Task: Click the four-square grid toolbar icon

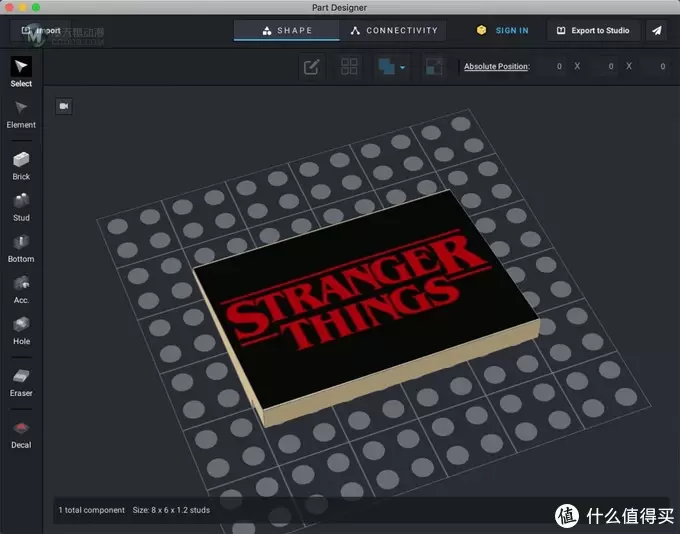Action: point(349,67)
